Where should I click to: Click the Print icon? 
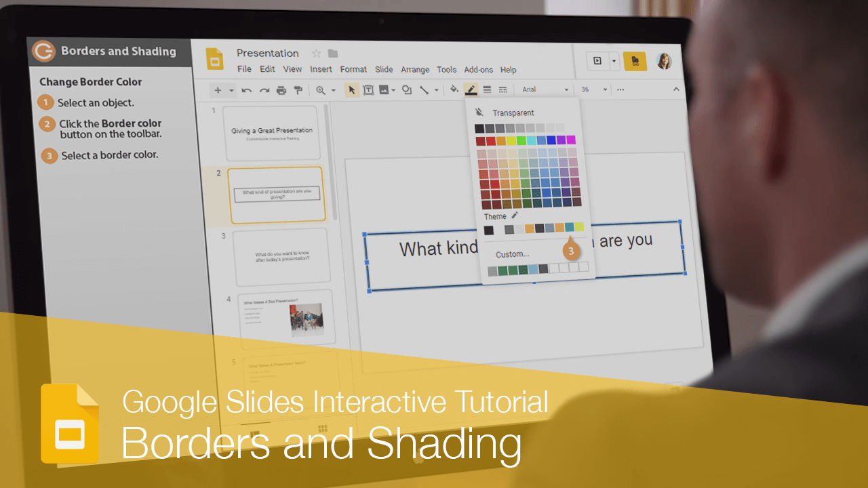pos(281,90)
